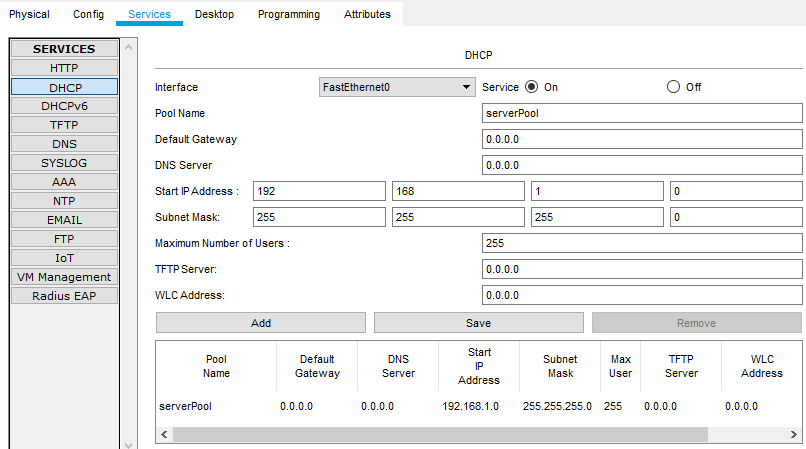Viewport: 806px width, 449px height.
Task: Open TFTP service settings
Action: 64,125
